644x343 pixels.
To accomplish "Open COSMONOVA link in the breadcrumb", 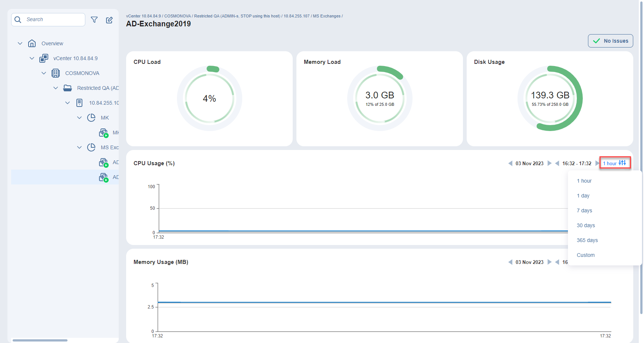I will click(x=177, y=16).
